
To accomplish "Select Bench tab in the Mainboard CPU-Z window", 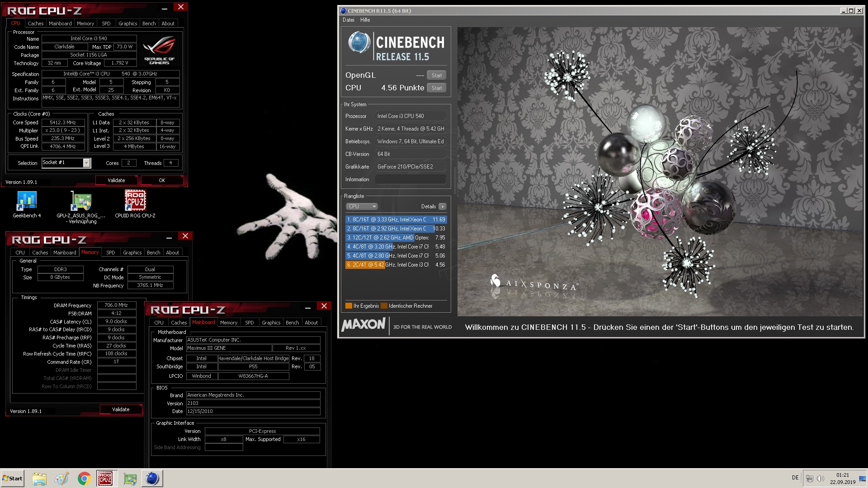I will pos(292,323).
